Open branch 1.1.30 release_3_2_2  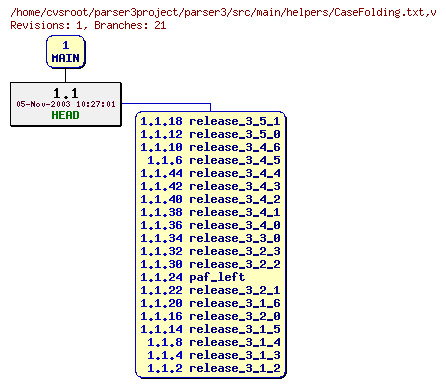210,264
